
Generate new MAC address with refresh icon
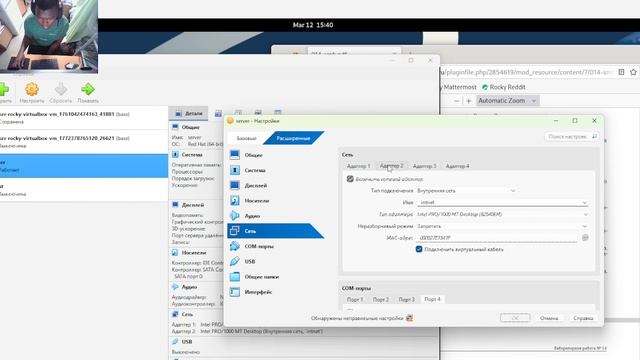(585, 238)
